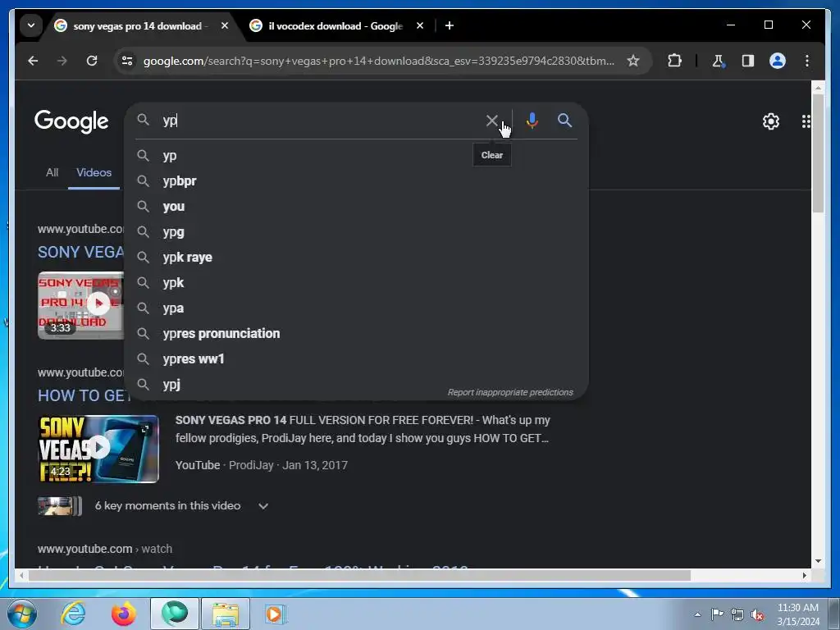This screenshot has width=840, height=630.
Task: Start voice search with the microphone
Action: [x=532, y=121]
